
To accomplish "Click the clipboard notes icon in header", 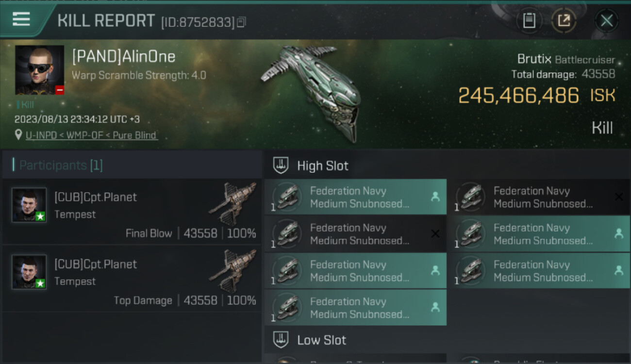I will tap(529, 20).
